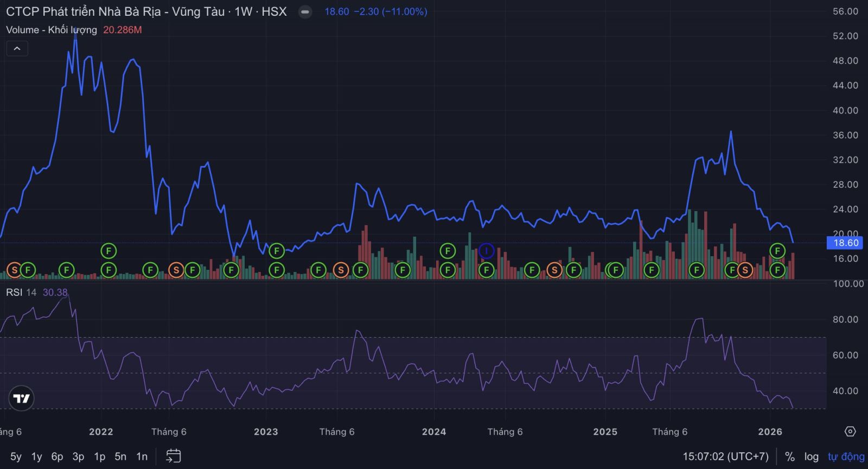868x469 pixels.
Task: Click the rightmost orange S event marker
Action: pos(745,270)
